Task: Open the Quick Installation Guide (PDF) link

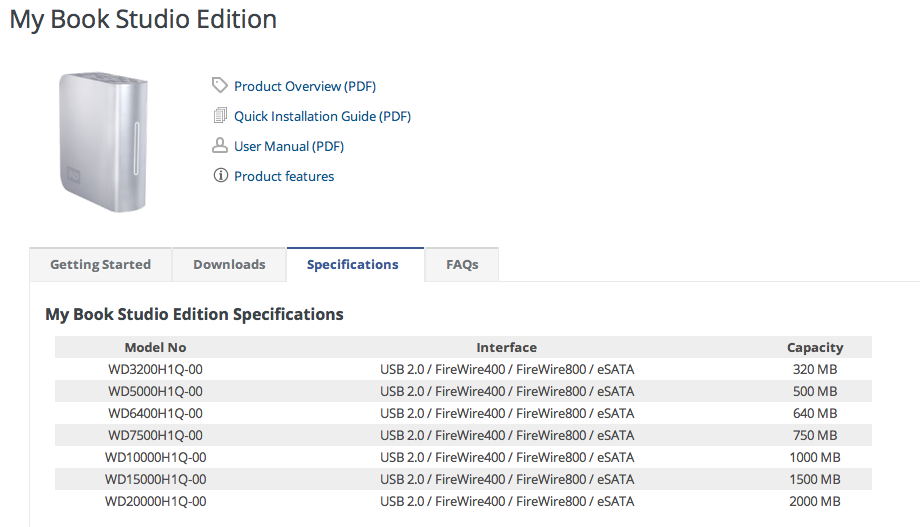Action: pos(322,117)
